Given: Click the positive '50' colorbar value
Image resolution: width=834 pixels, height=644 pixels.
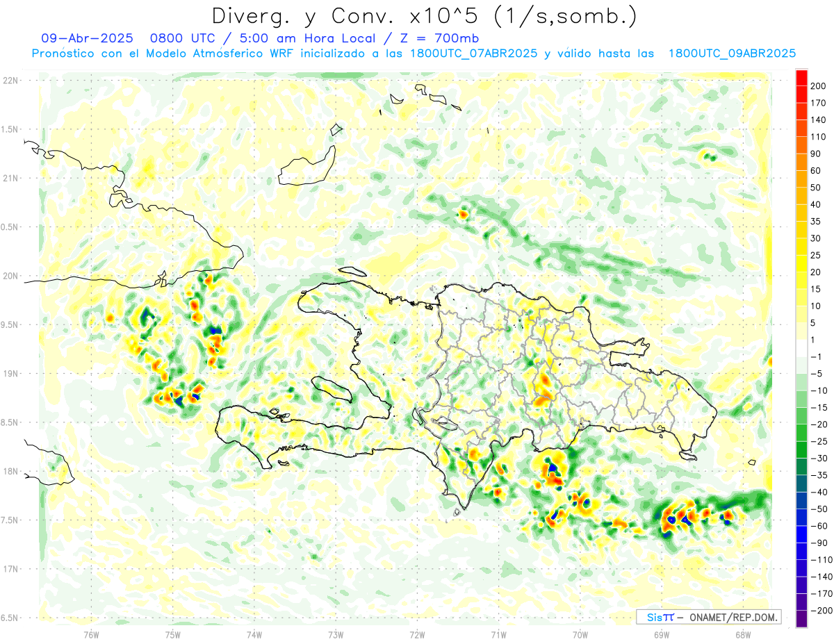Looking at the screenshot, I should (x=816, y=188).
